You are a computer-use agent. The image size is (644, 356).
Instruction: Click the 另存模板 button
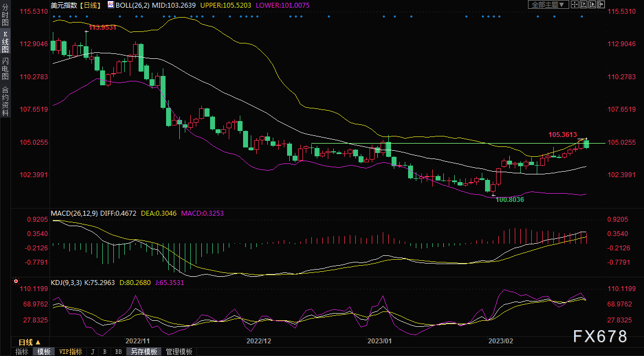(x=144, y=352)
